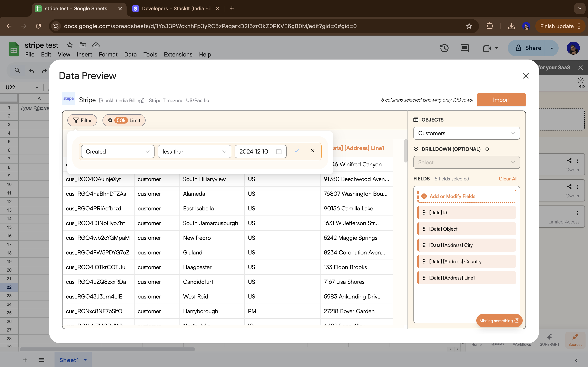Viewport: 588px width, 367px height.
Task: Open the version history clock icon
Action: click(444, 48)
